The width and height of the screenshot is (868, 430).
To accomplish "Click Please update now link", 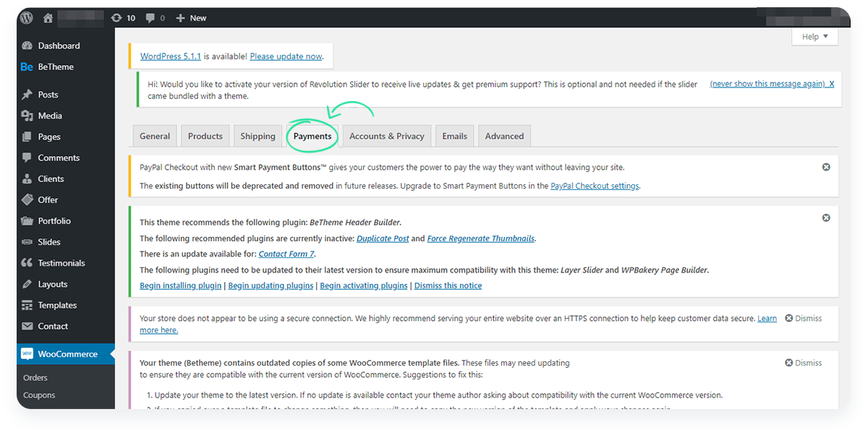I will pyautogui.click(x=286, y=56).
